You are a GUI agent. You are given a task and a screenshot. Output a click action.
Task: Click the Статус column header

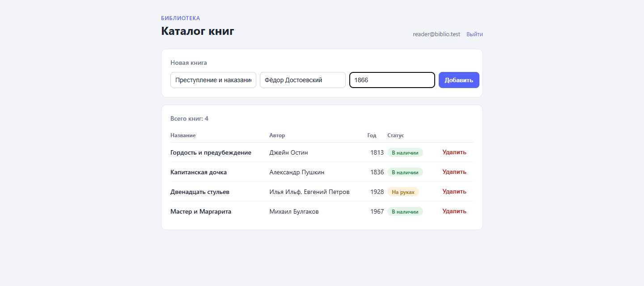(396, 135)
